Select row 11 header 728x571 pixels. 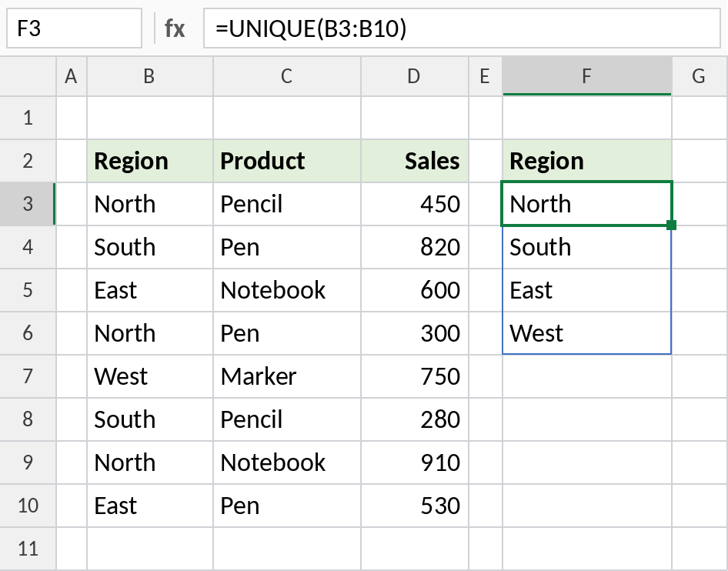tap(28, 549)
